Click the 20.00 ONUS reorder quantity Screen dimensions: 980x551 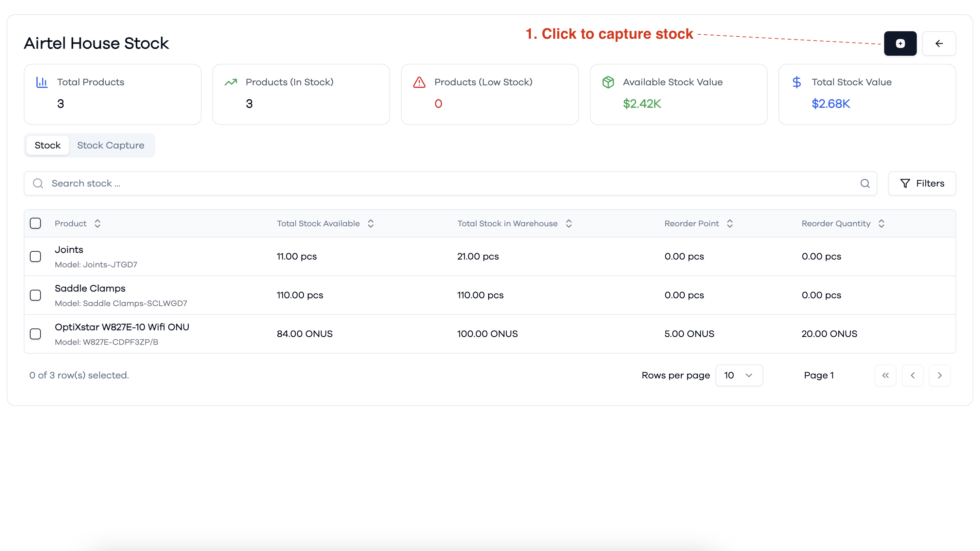(829, 334)
